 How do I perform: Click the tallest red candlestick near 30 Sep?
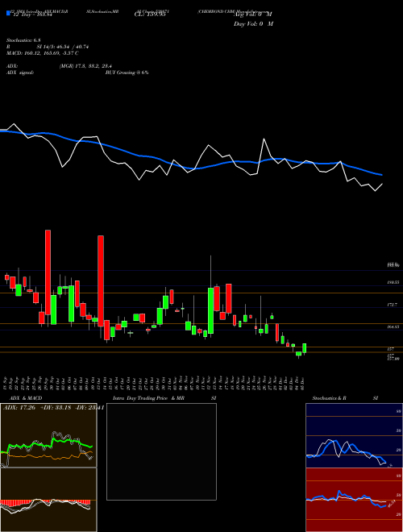point(48,272)
